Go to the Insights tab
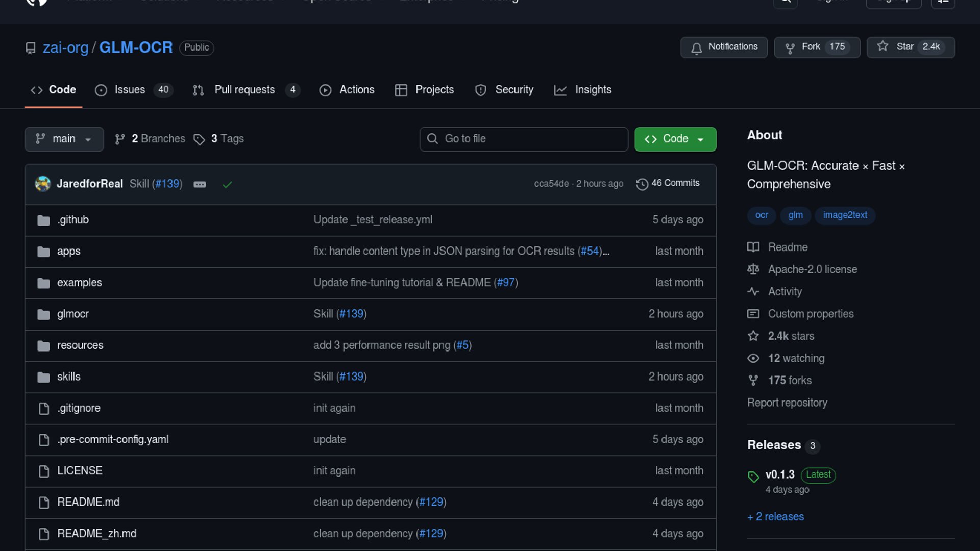This screenshot has height=551, width=980. point(593,90)
